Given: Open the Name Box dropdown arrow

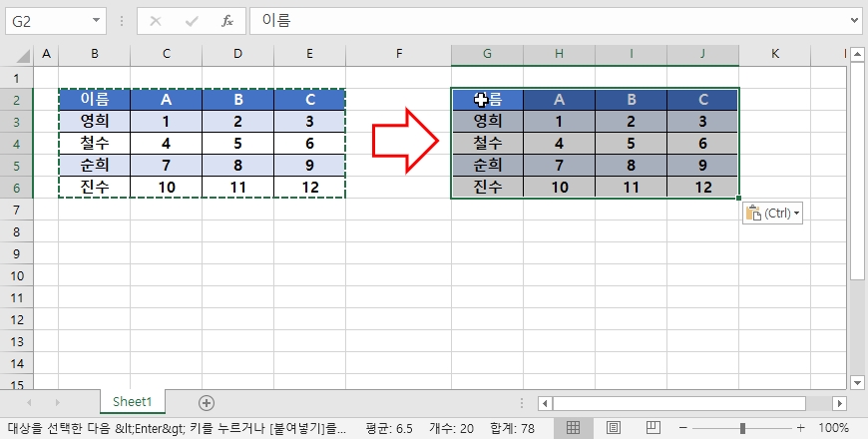Looking at the screenshot, I should (x=96, y=21).
